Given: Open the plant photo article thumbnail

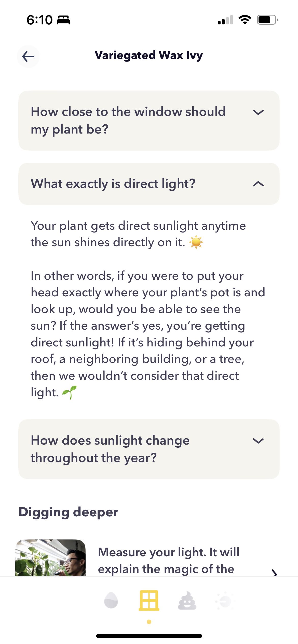Looking at the screenshot, I should 50,558.
